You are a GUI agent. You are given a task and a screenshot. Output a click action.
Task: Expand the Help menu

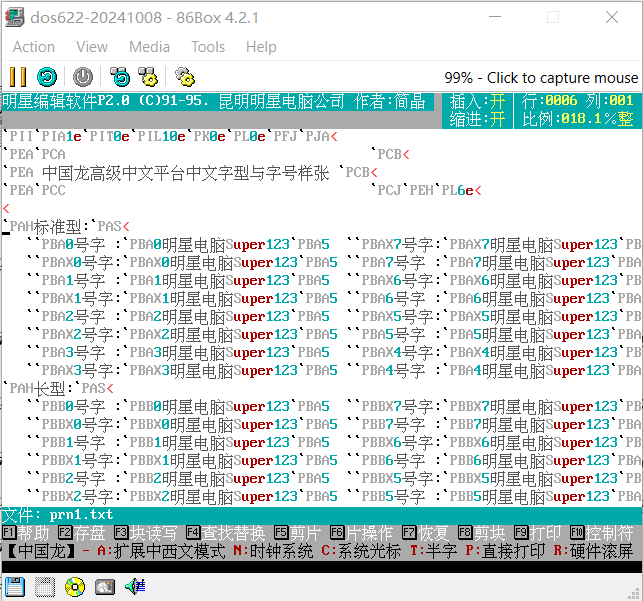(x=261, y=47)
